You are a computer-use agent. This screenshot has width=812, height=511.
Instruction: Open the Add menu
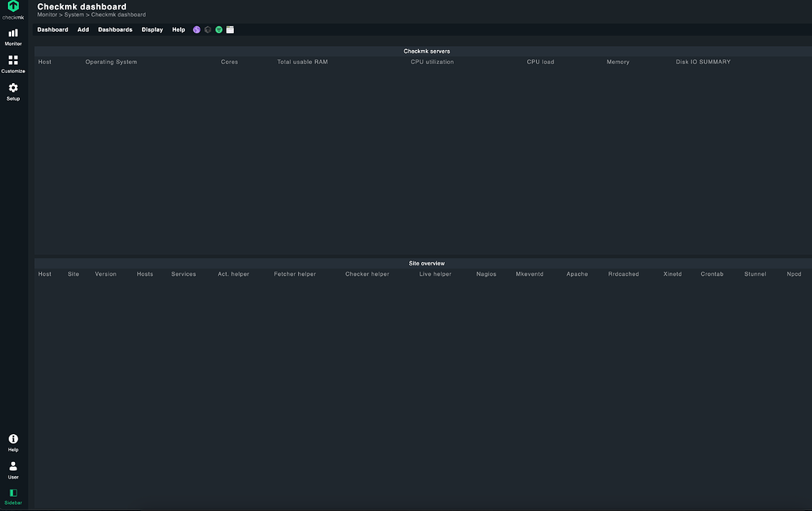tap(82, 29)
